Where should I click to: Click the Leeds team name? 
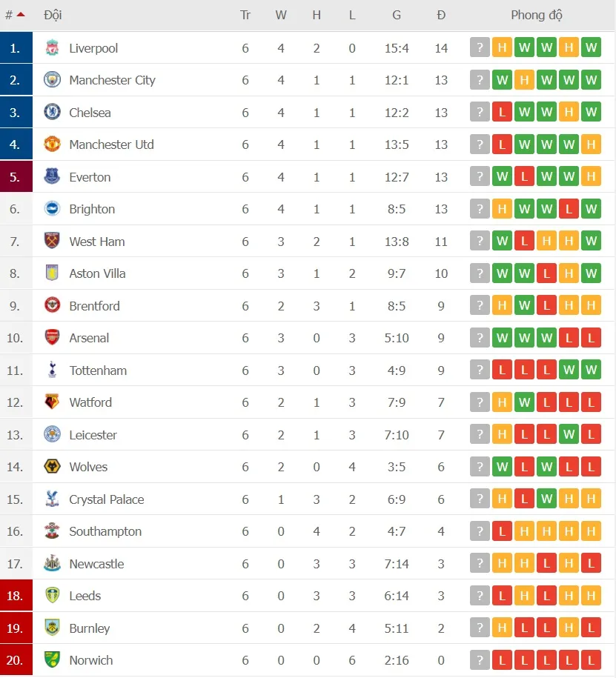[x=85, y=596]
